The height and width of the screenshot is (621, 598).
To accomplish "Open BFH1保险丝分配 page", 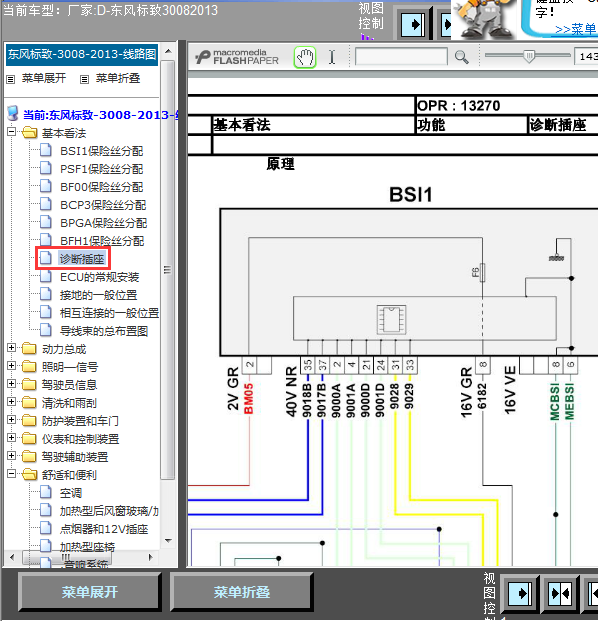I will [102, 241].
